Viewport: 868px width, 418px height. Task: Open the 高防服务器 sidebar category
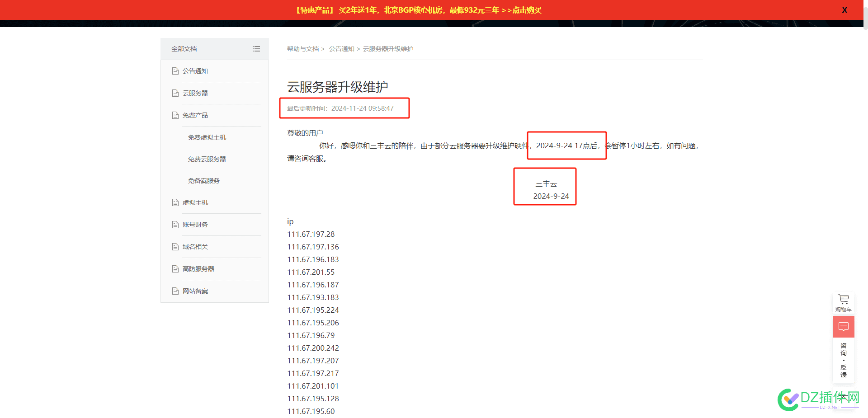198,269
